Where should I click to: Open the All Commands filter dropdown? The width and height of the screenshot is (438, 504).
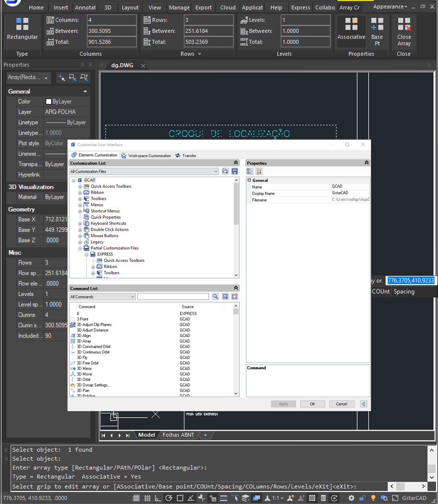click(102, 297)
